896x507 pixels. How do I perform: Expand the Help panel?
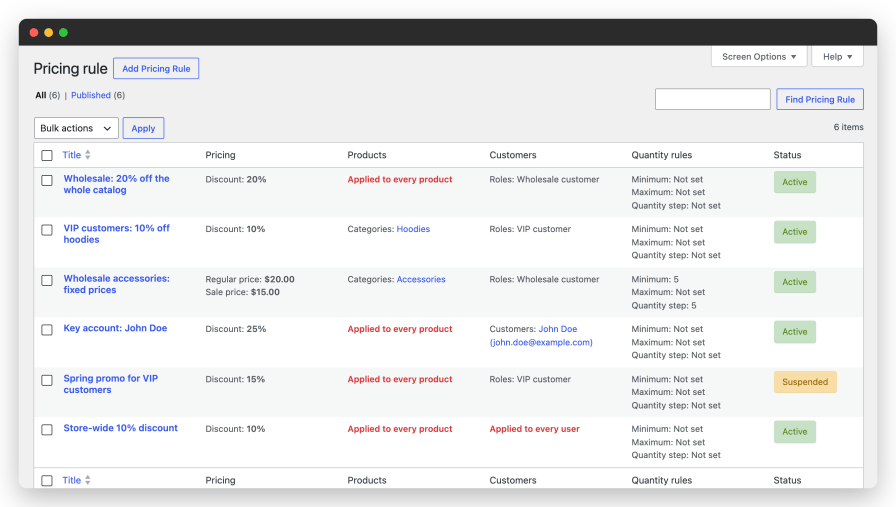click(837, 57)
